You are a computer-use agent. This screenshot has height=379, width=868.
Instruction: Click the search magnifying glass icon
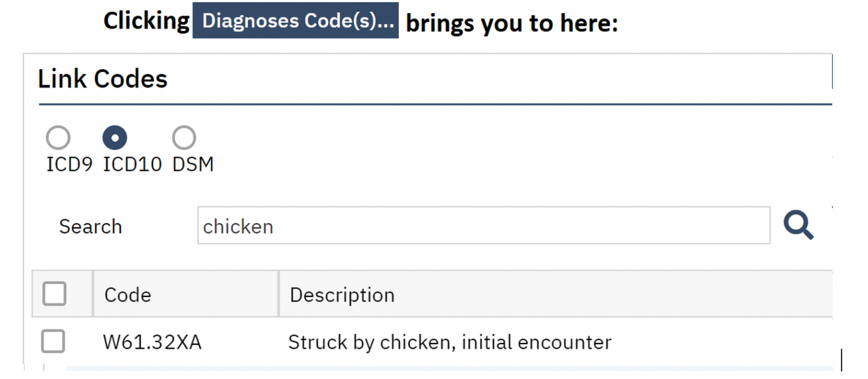pos(798,226)
